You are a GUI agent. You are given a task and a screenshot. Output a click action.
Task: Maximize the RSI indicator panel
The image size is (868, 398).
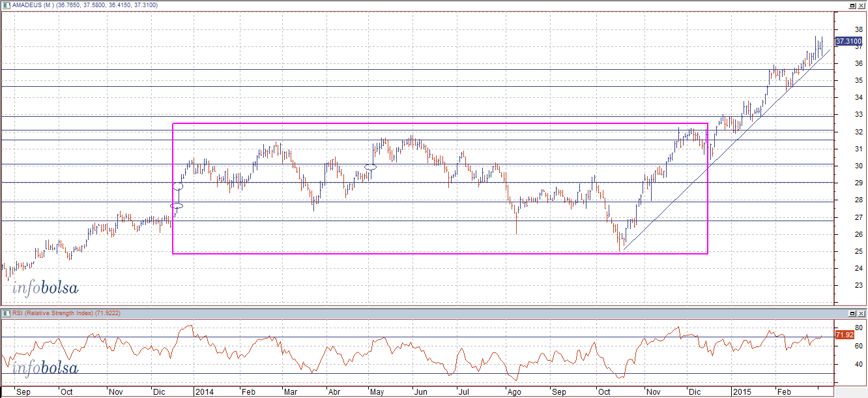pyautogui.click(x=853, y=313)
